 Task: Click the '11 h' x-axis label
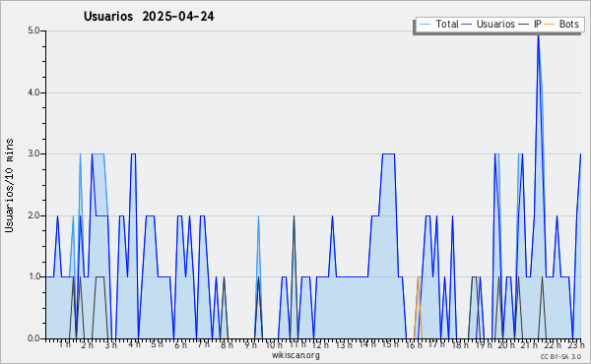[297, 344]
